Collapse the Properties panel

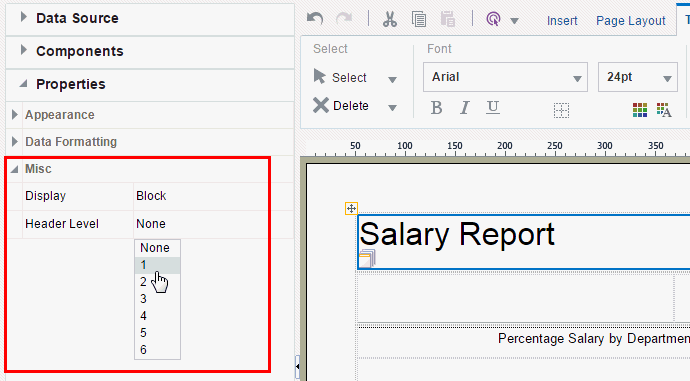(23, 83)
